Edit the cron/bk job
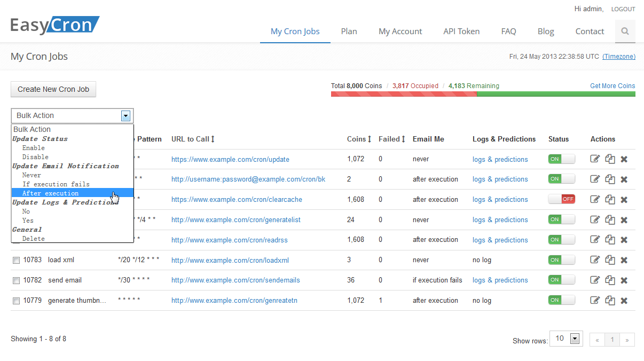The height and width of the screenshot is (361, 644). tap(595, 179)
